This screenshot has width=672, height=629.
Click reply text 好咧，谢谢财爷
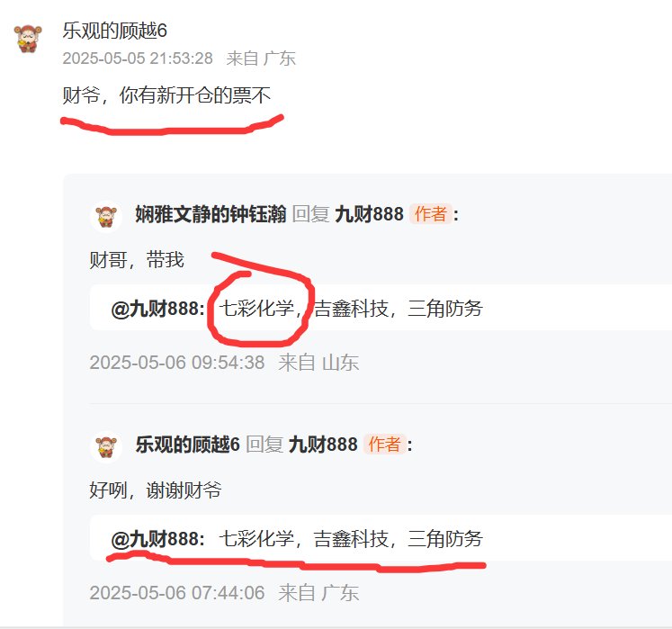coord(156,490)
